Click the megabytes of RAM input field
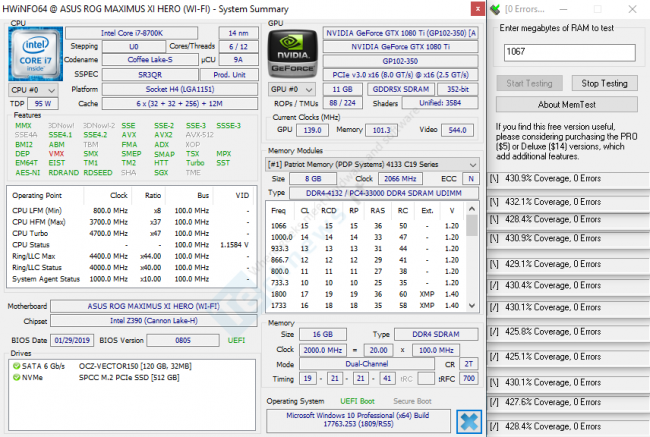The height and width of the screenshot is (437, 650). click(570, 53)
